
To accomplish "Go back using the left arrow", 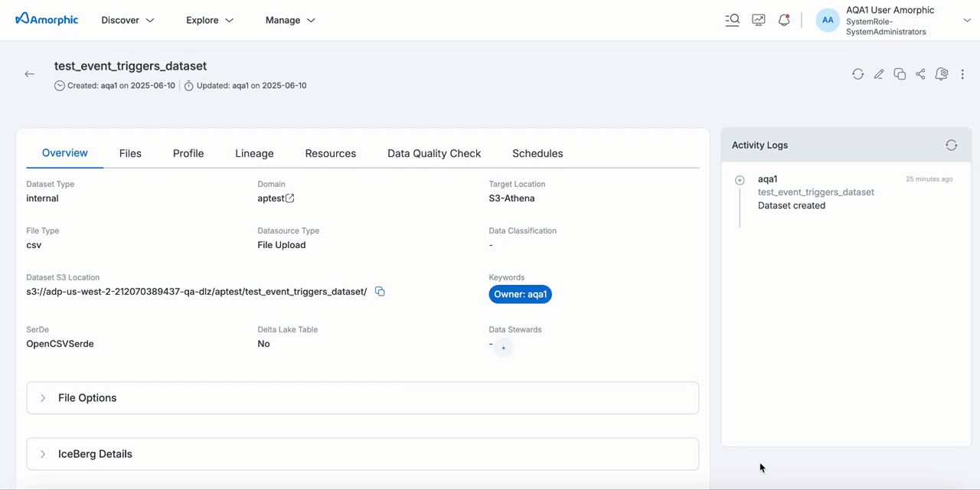I will (30, 74).
